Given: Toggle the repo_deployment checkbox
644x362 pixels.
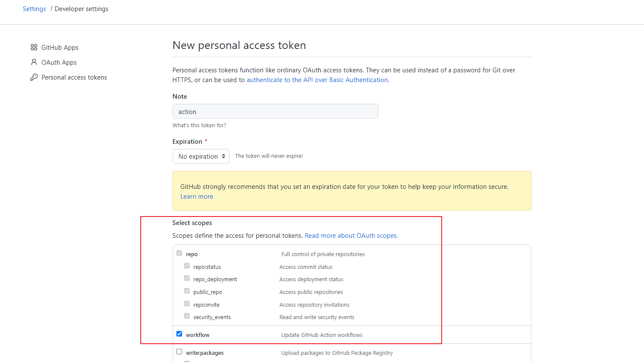Looking at the screenshot, I should click(187, 278).
